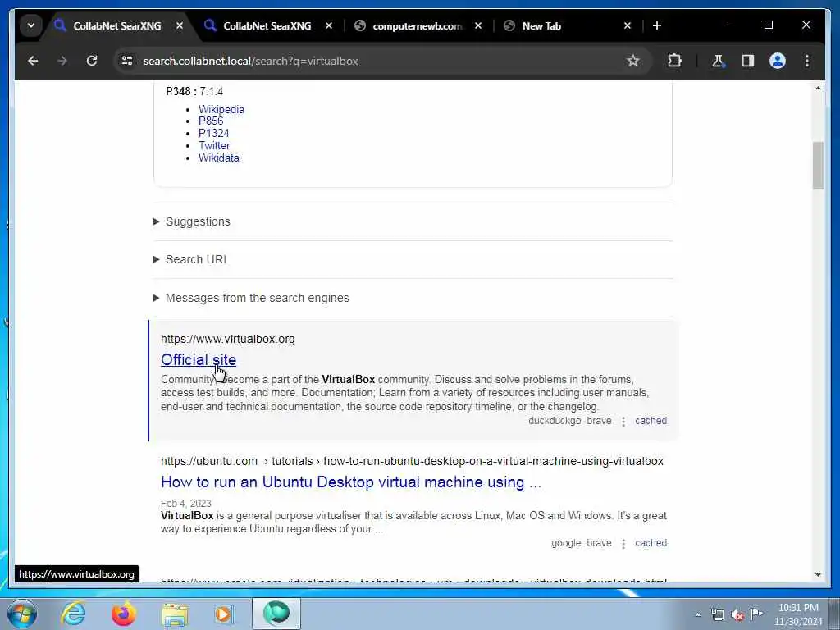Open the tab search dropdown arrow
Screen dimensions: 840x630
point(31,25)
